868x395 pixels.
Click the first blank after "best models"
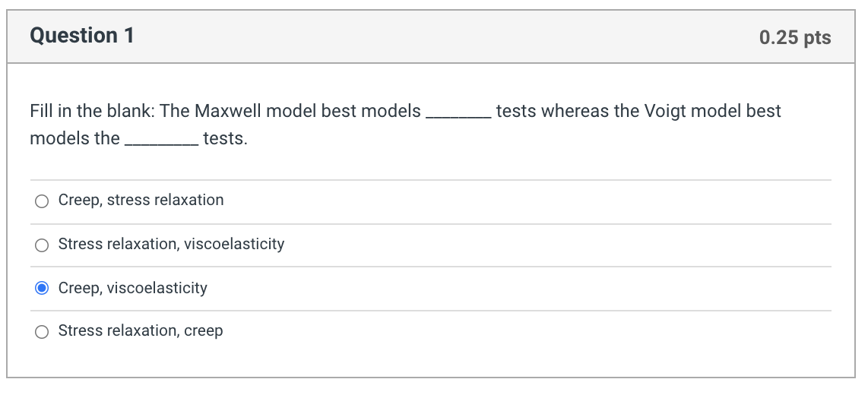point(458,114)
